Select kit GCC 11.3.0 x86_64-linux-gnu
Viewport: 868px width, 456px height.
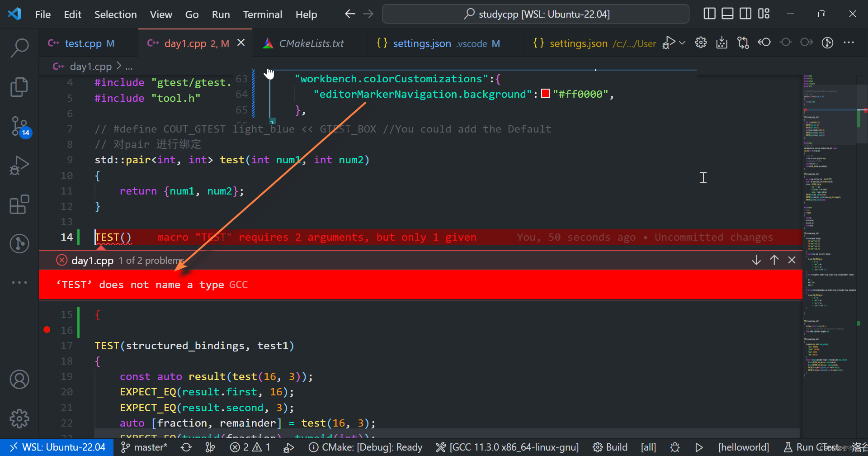click(x=507, y=447)
